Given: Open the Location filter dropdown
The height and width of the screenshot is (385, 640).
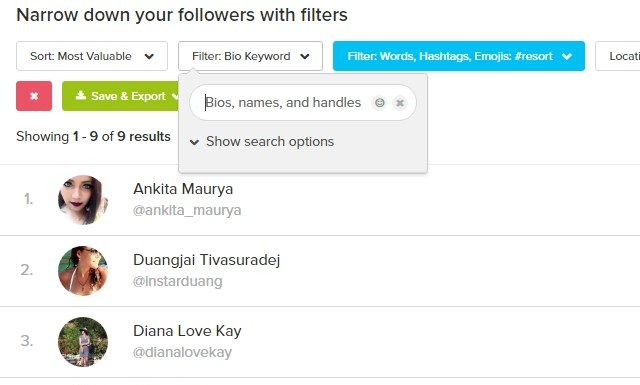Looking at the screenshot, I should click(x=618, y=56).
